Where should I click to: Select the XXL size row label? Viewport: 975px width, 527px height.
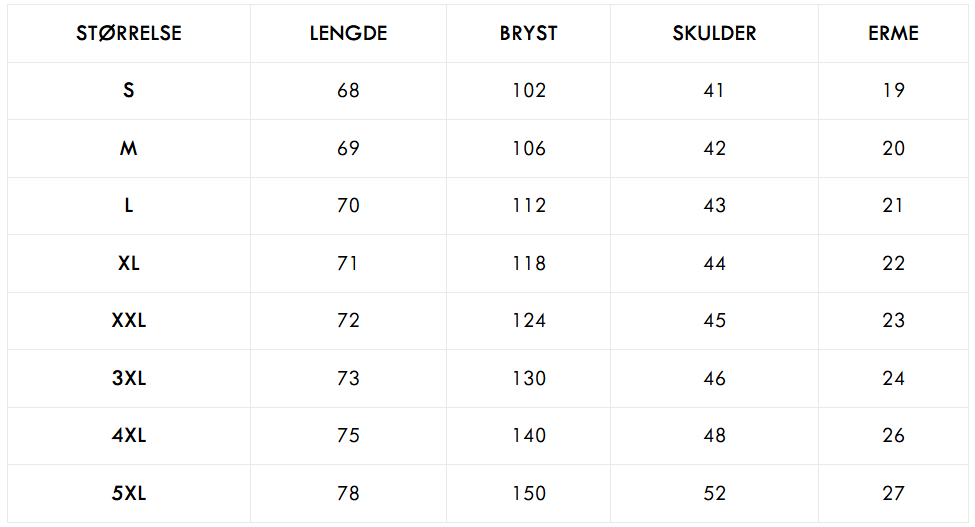click(129, 321)
